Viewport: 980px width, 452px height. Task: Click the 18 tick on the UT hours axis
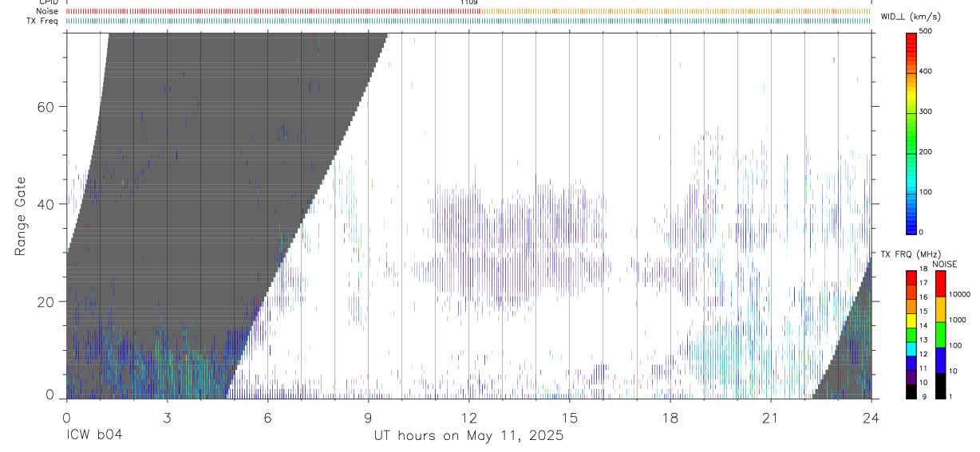click(670, 418)
